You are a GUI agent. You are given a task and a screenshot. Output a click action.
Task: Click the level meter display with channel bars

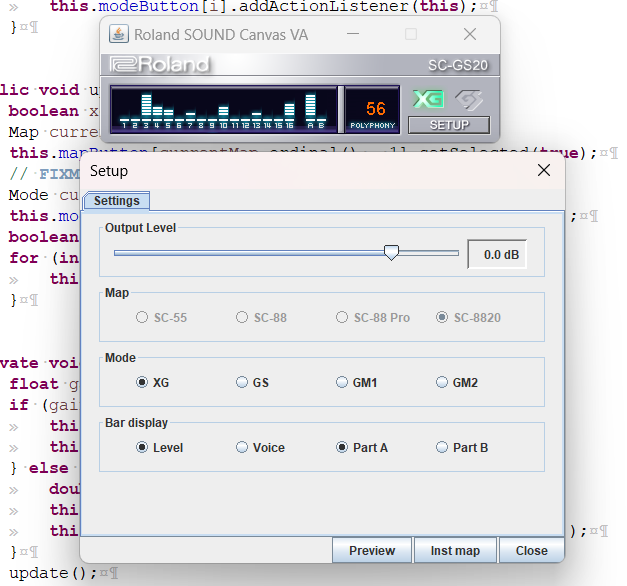224,109
